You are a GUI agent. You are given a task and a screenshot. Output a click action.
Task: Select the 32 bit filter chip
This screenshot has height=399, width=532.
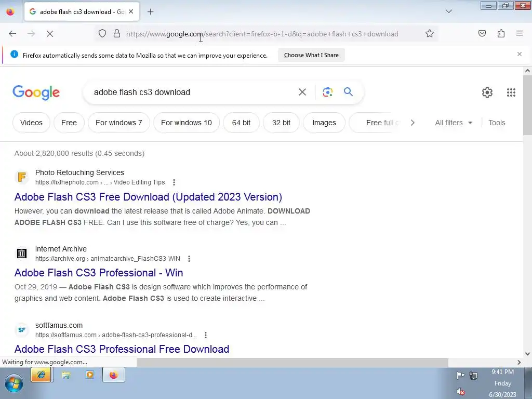[281, 123]
